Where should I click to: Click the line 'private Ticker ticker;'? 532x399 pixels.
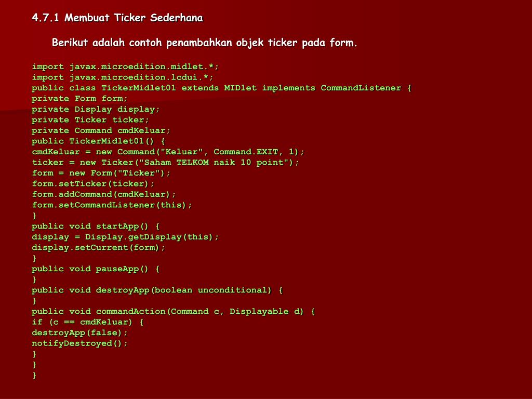pos(90,120)
